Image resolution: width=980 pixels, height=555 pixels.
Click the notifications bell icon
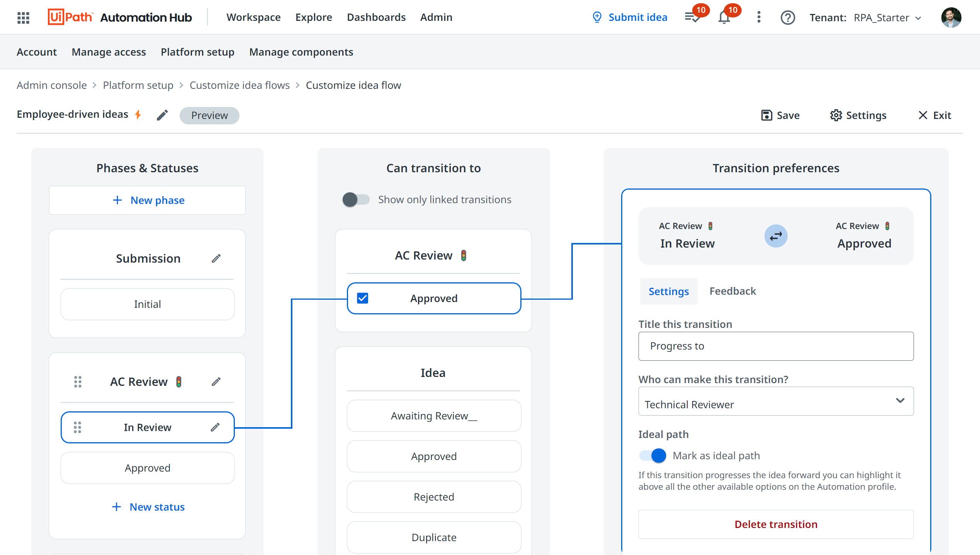point(725,17)
